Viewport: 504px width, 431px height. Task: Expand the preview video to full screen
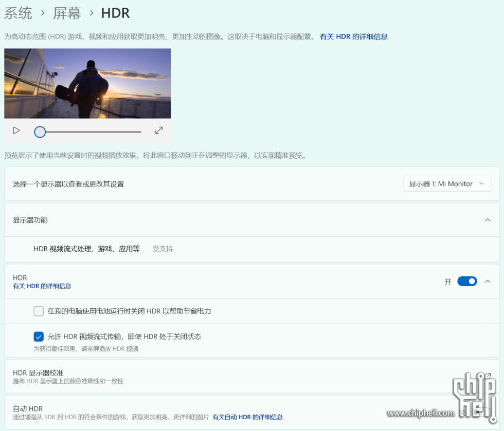159,130
